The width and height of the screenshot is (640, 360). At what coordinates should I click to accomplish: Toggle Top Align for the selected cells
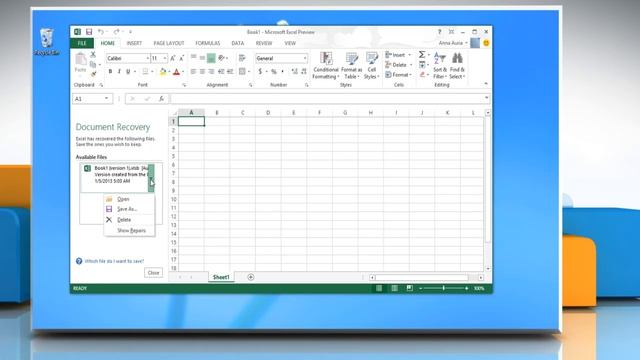193,58
